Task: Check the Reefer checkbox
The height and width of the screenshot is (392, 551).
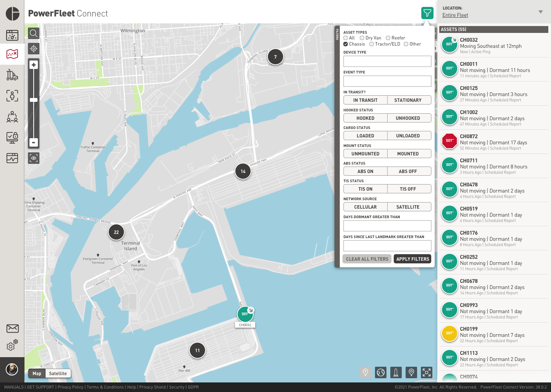Action: coord(388,38)
